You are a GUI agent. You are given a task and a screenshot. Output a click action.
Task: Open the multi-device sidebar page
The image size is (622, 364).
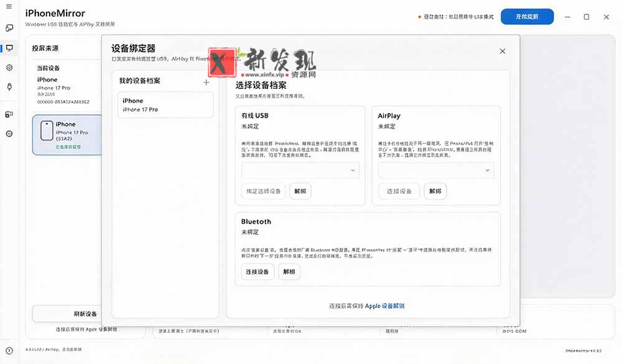click(9, 114)
